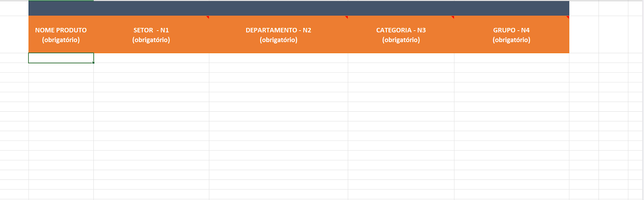Select first empty cell under DEPARTAMENTO - N2
The height and width of the screenshot is (200, 644).
point(278,58)
